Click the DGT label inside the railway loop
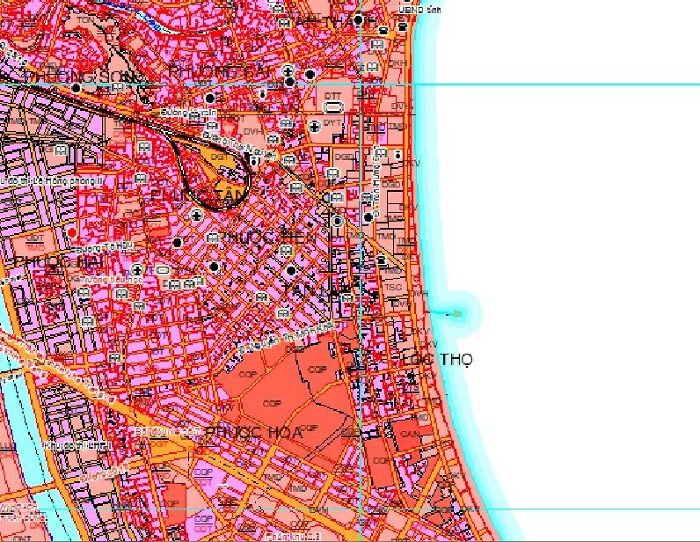This screenshot has width=700, height=542. click(219, 157)
